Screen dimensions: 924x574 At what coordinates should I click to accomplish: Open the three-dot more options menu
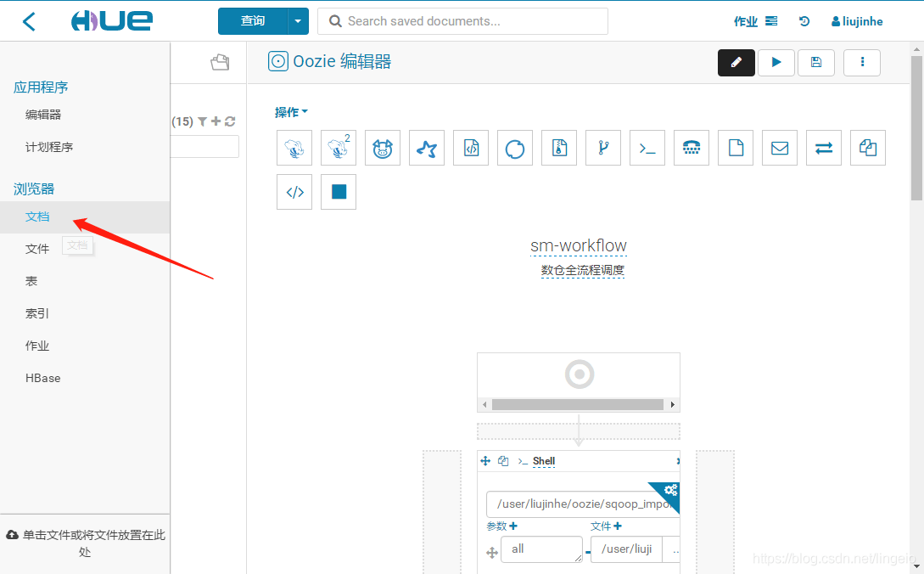pos(862,63)
